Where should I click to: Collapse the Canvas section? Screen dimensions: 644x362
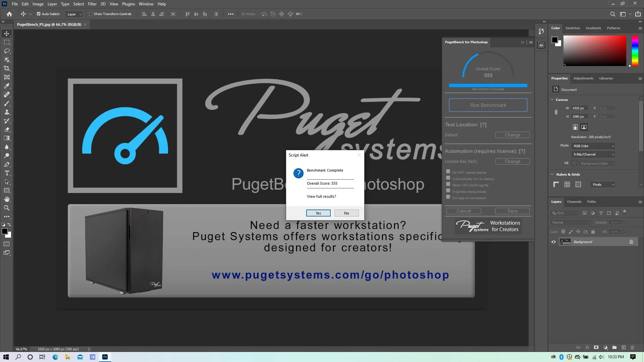click(x=552, y=100)
